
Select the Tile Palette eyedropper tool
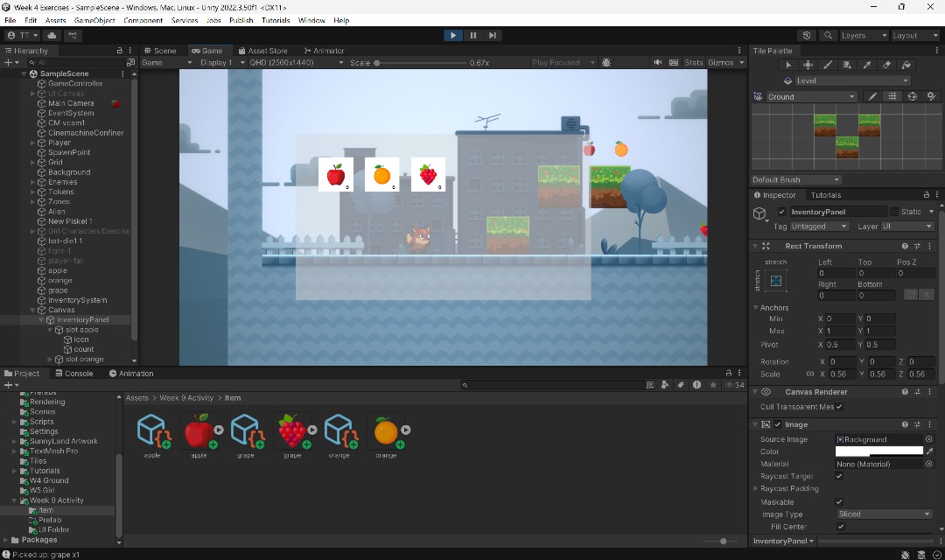pos(866,65)
